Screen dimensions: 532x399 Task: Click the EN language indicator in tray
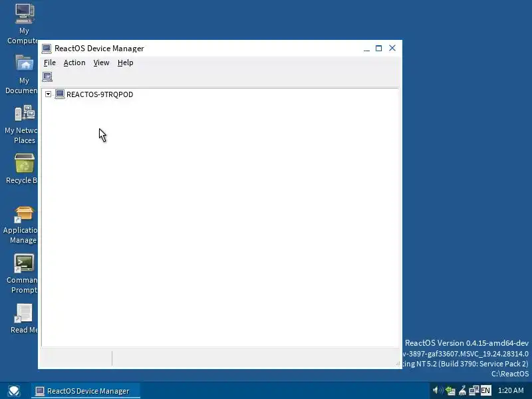click(485, 391)
